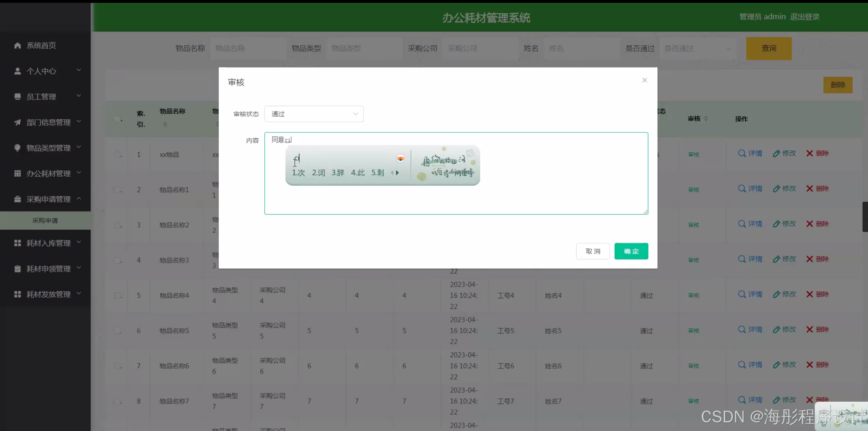Click the person icon beside 个人中心
Viewport: 868px width, 431px height.
pyautogui.click(x=17, y=71)
